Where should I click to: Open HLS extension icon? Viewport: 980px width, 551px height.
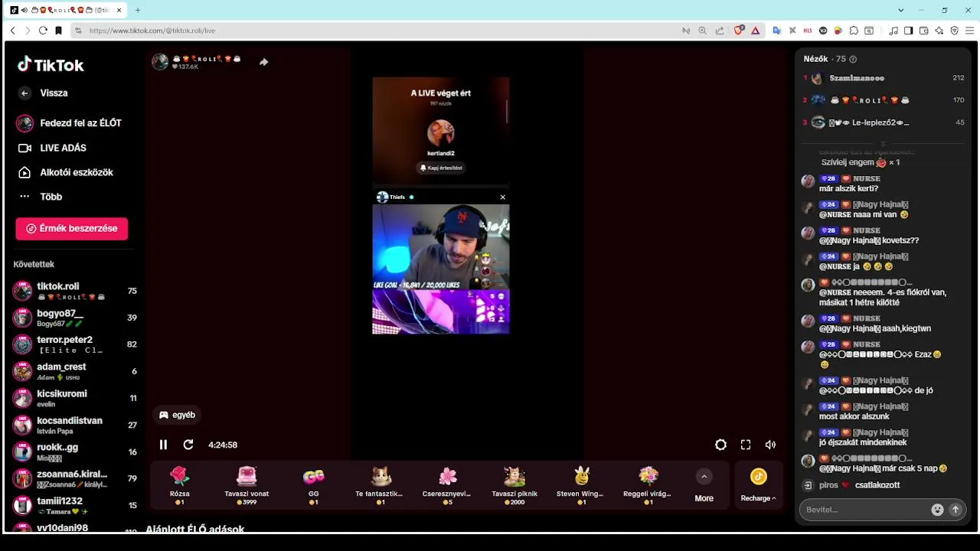pos(808,31)
